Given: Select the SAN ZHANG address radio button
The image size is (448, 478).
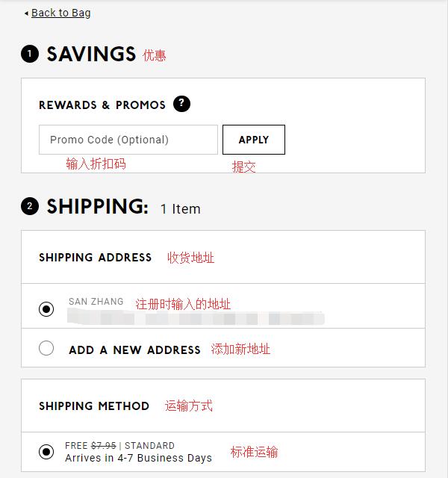Looking at the screenshot, I should click(46, 308).
